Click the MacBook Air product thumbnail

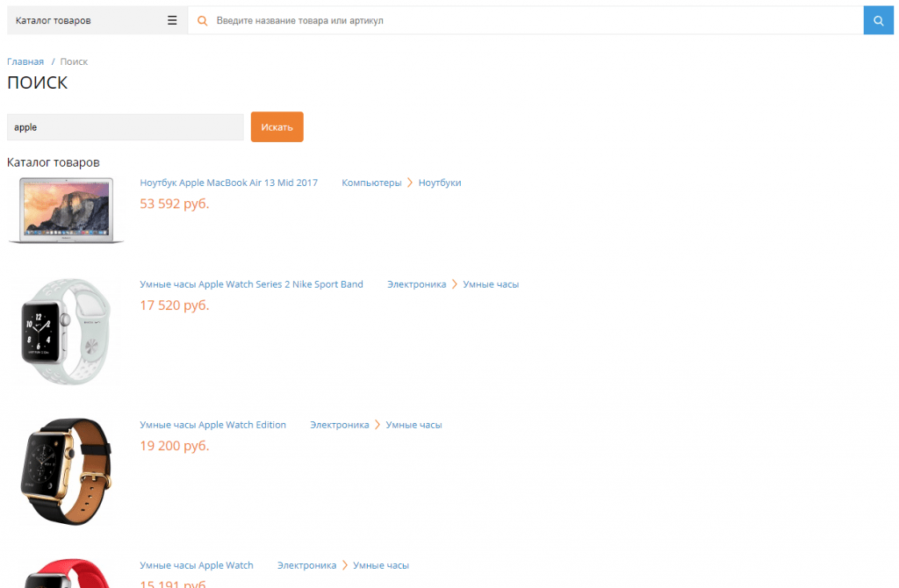pos(66,211)
